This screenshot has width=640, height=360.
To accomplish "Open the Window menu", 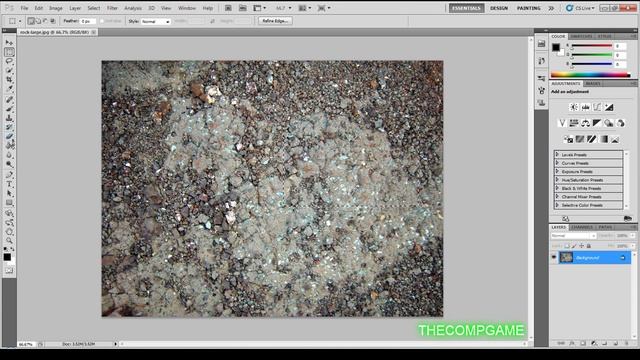I will 187,8.
